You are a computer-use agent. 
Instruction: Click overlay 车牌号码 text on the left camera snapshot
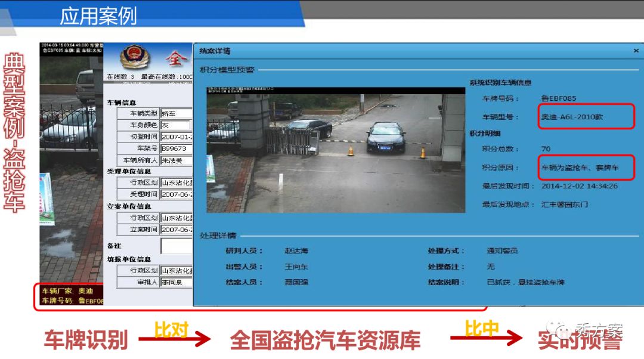72,301
